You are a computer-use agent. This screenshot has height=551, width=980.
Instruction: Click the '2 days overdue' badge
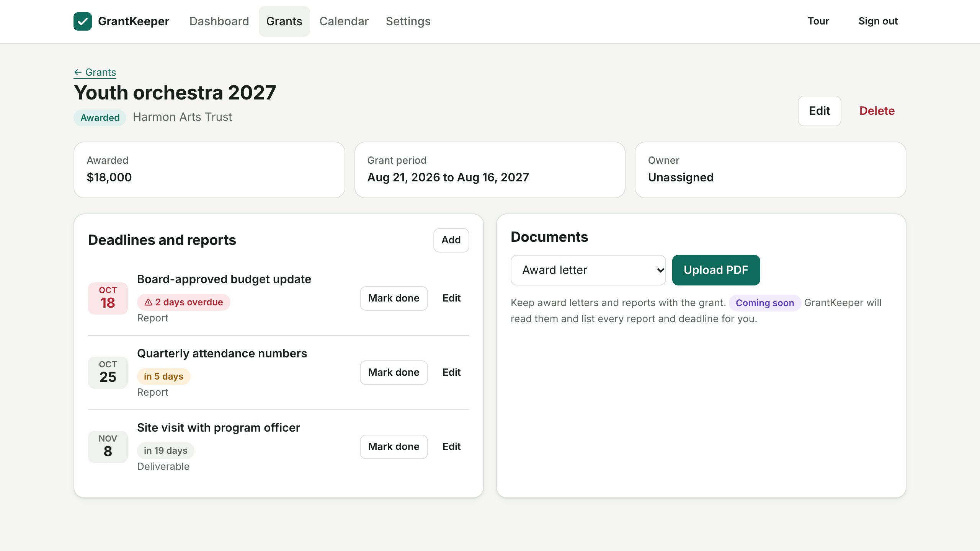click(184, 302)
